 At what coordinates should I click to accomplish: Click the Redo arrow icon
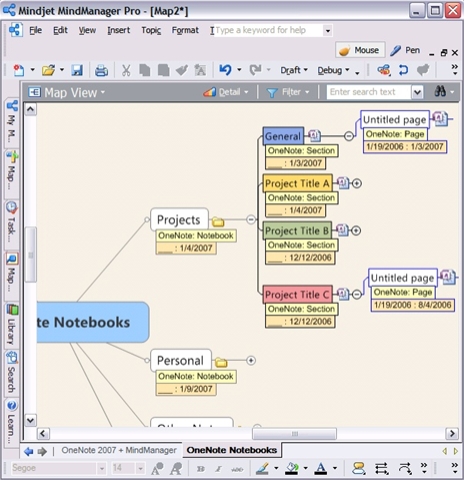pos(255,70)
